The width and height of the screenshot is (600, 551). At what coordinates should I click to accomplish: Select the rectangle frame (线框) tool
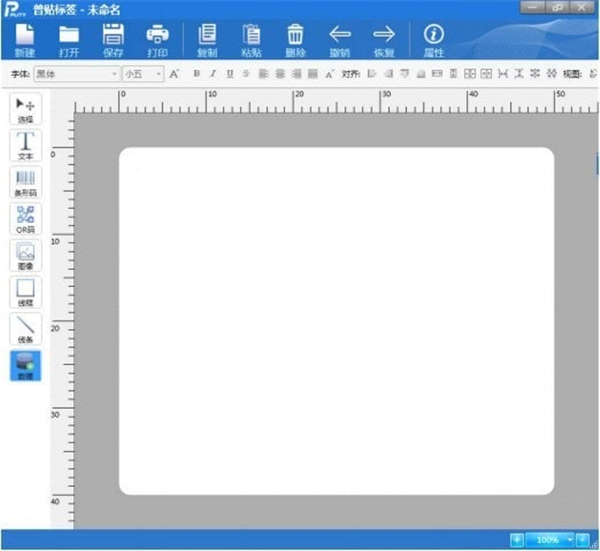(26, 293)
